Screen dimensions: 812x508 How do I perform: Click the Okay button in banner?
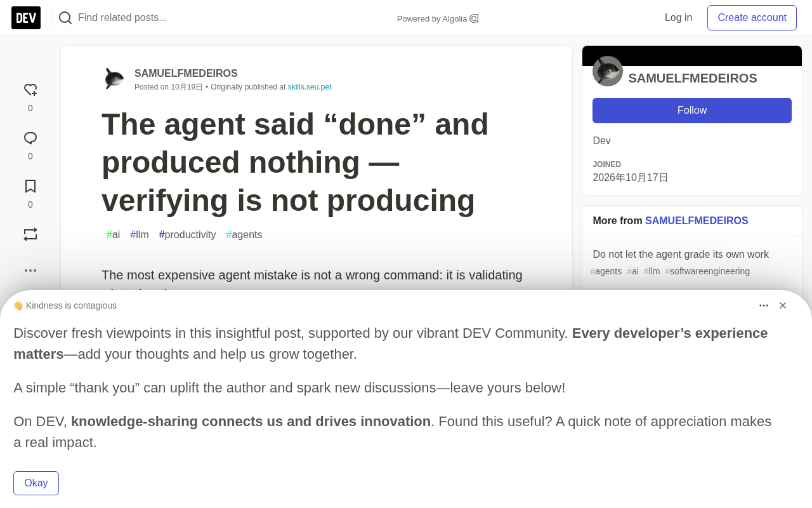pyautogui.click(x=36, y=483)
